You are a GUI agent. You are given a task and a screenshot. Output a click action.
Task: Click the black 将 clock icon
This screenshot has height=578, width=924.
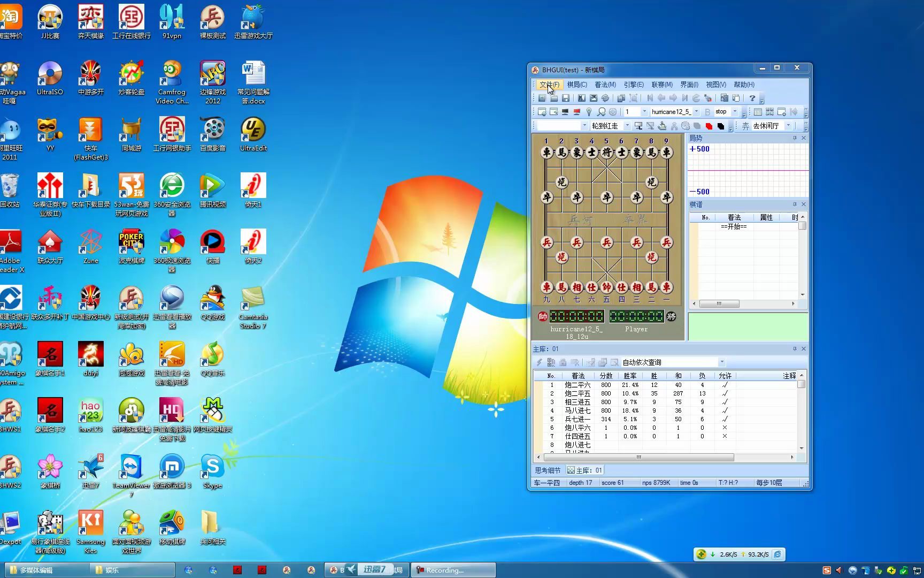click(671, 316)
